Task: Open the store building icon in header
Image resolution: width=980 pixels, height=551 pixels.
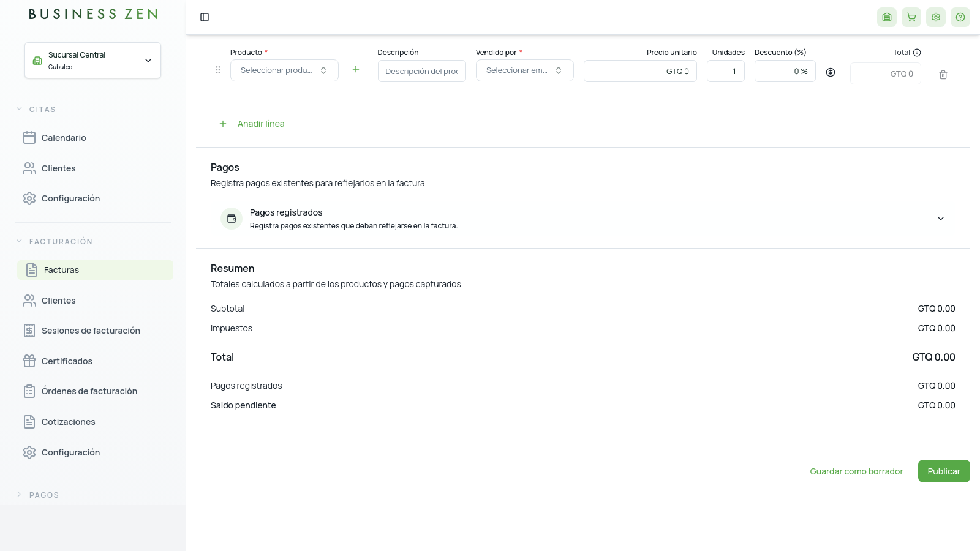Action: (x=887, y=17)
